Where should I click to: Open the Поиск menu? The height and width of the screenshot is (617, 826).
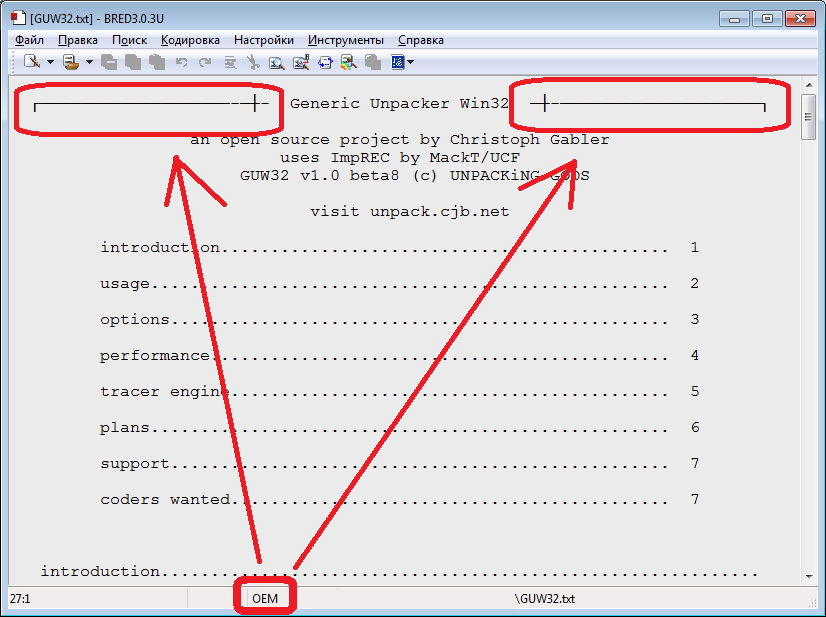click(129, 40)
